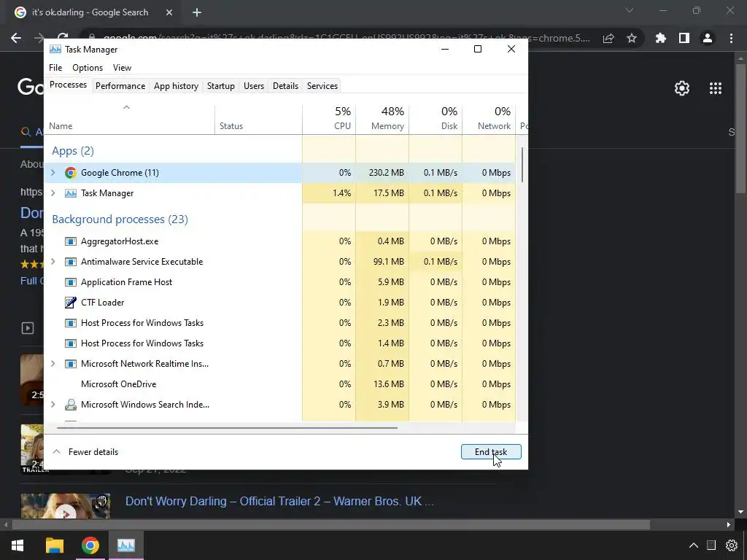Go back in Chrome browser

pos(16,38)
